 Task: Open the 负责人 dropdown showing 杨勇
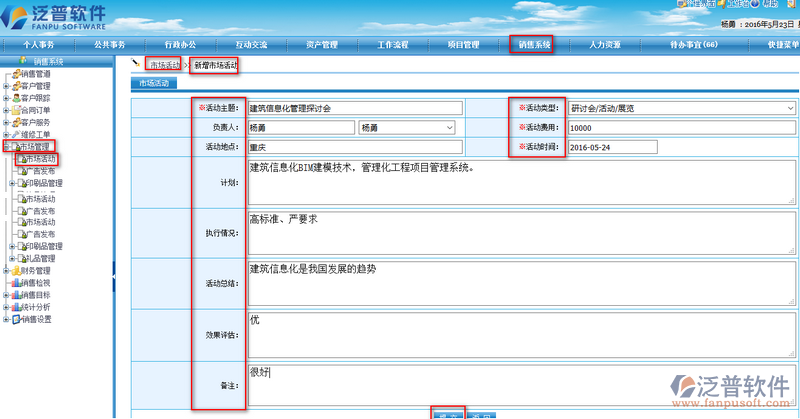(x=406, y=128)
